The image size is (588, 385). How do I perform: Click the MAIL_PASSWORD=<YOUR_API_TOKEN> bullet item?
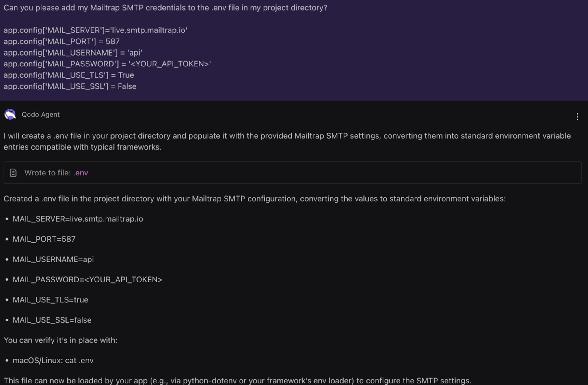(x=87, y=280)
